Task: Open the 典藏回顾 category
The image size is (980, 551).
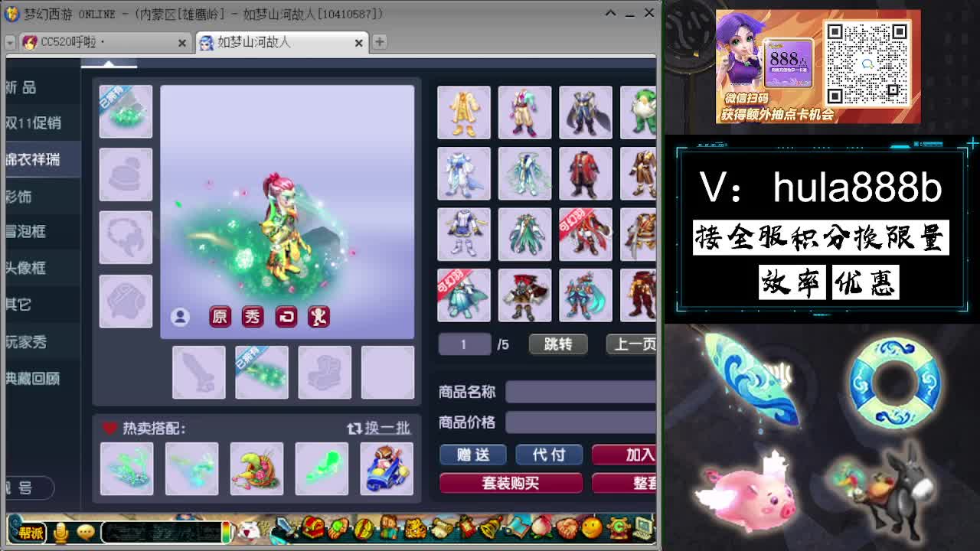Action: [x=42, y=378]
